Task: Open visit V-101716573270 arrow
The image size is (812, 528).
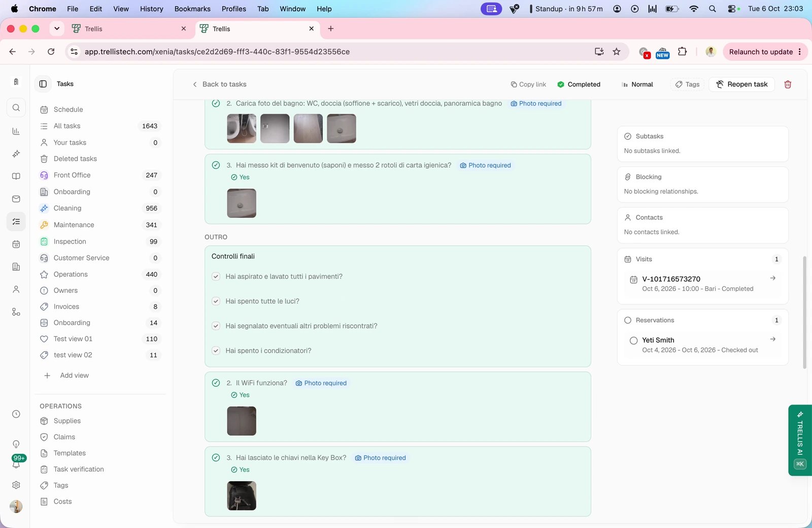Action: 773,278
